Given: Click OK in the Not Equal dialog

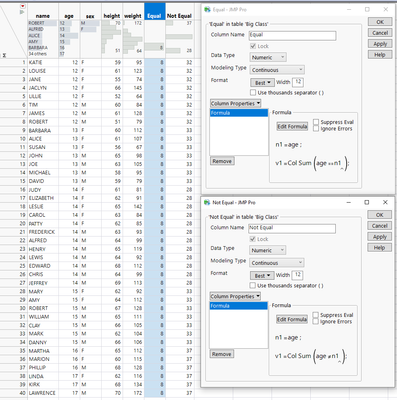Looking at the screenshot, I should [380, 215].
